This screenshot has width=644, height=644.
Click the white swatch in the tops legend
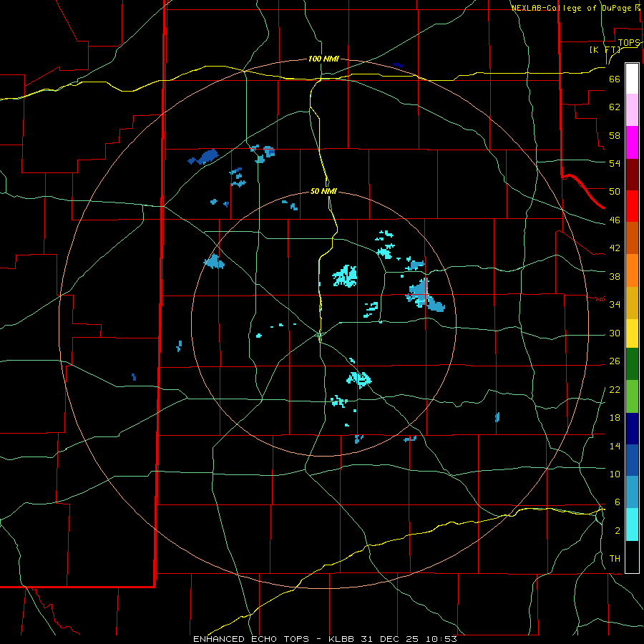tap(632, 79)
